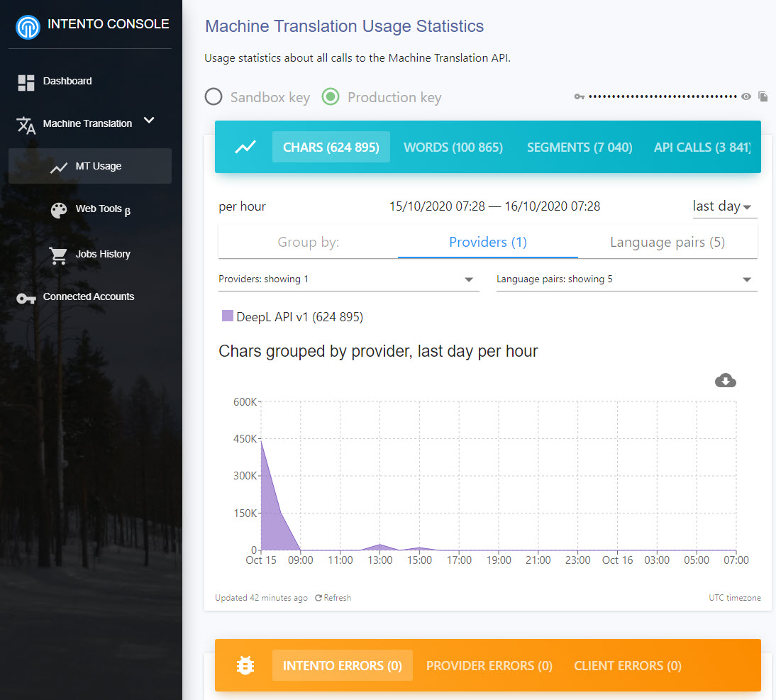
Task: Open the Dashboard grid icon
Action: pyautogui.click(x=26, y=82)
